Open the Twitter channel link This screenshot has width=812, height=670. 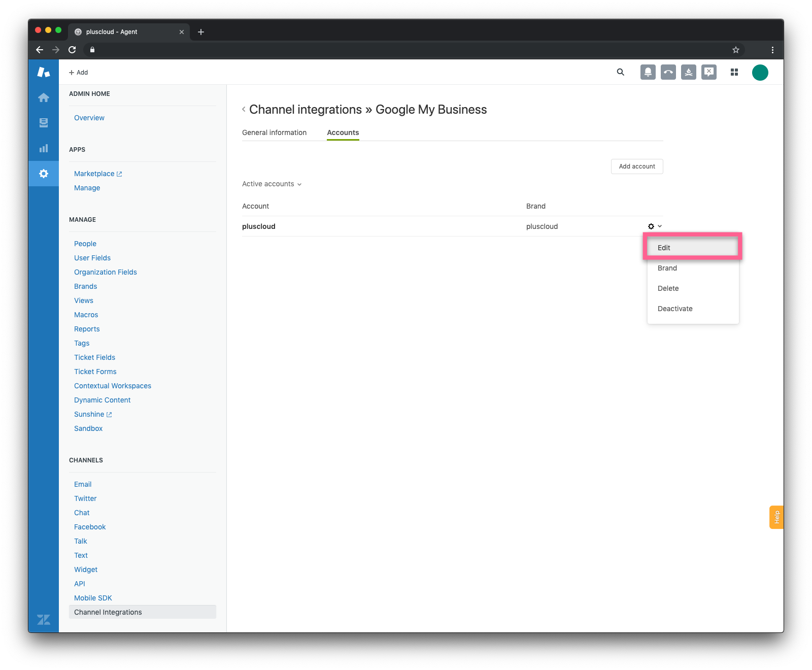[85, 498]
